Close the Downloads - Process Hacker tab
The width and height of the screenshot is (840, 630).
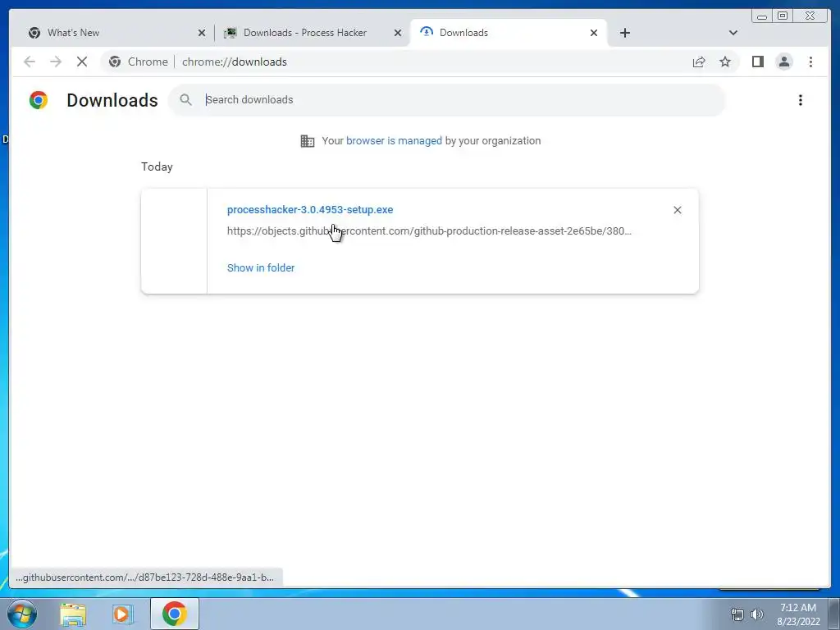(x=398, y=33)
